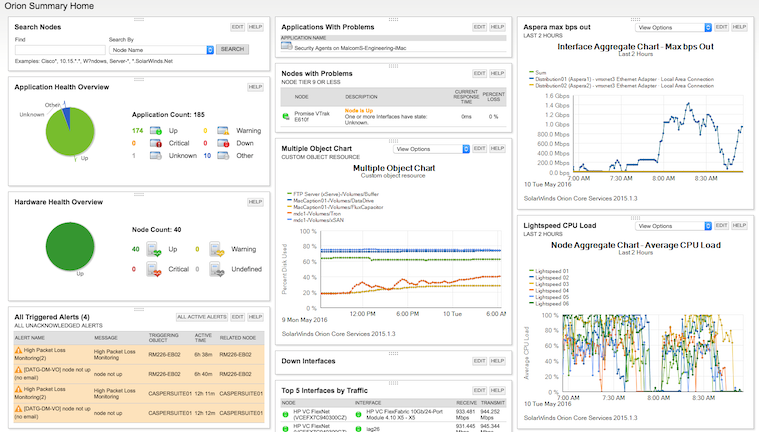Click the hardware Critical heart icon

(153, 269)
